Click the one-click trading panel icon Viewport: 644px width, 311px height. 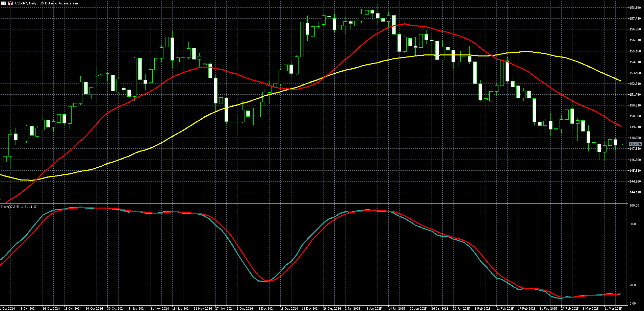11,3
